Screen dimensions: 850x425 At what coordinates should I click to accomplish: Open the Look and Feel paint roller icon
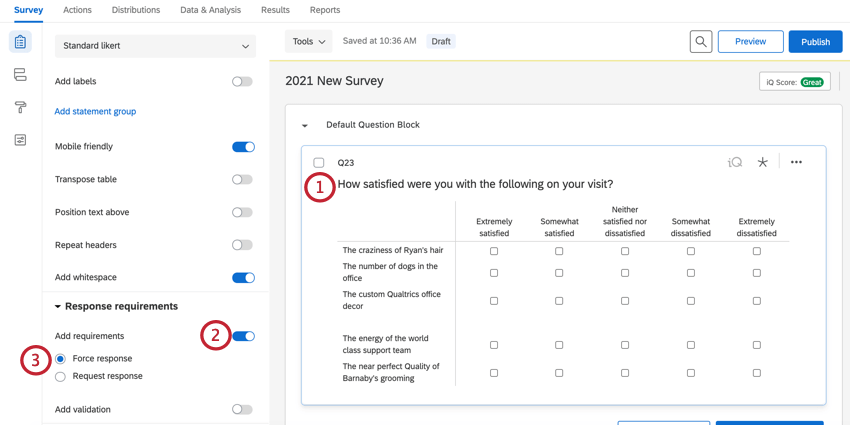(x=20, y=107)
